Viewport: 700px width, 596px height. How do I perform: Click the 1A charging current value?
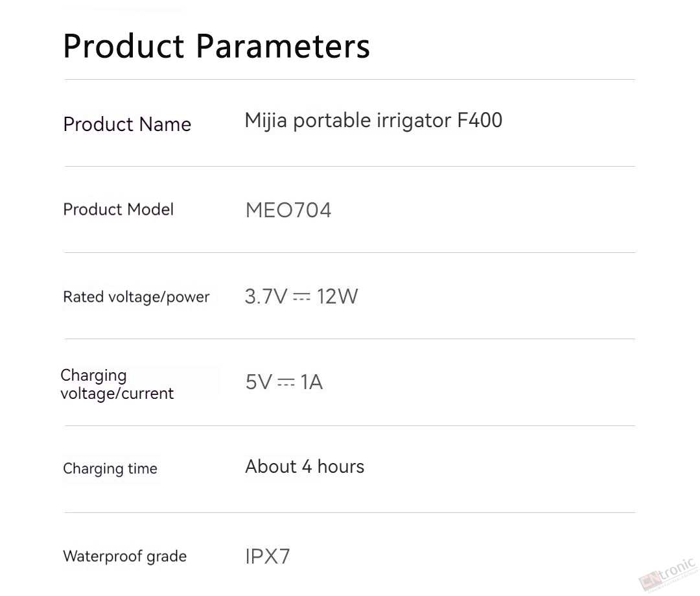[x=312, y=382]
